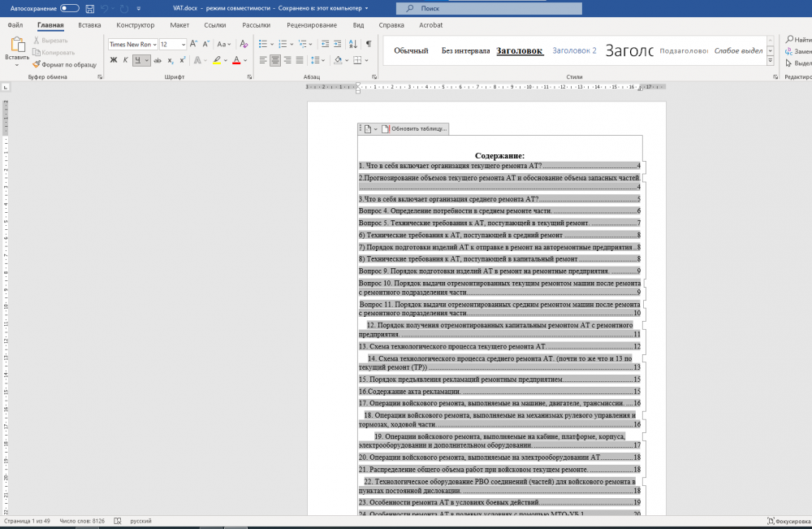
Task: Expand the Styles gallery more arrow
Action: [x=770, y=61]
